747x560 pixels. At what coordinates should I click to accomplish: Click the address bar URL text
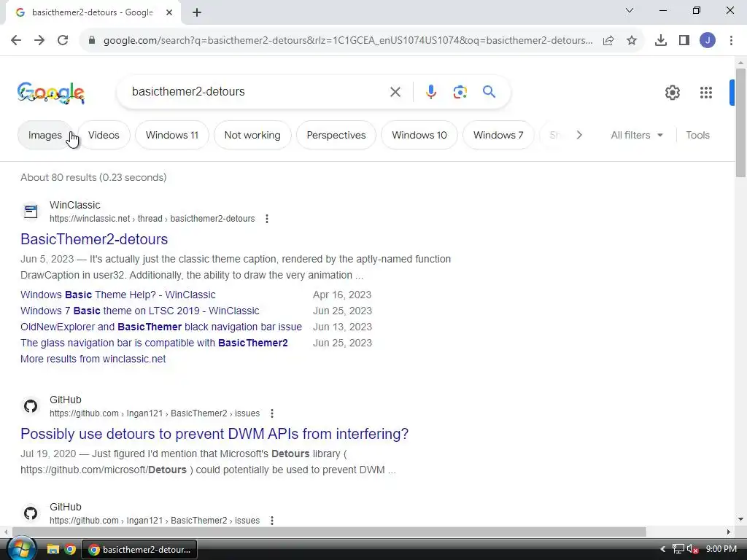coord(348,41)
